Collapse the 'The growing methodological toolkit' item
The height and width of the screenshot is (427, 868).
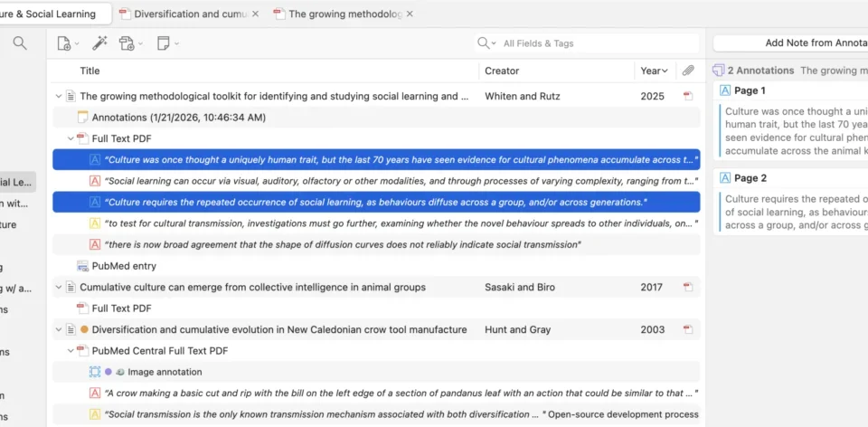tap(59, 96)
